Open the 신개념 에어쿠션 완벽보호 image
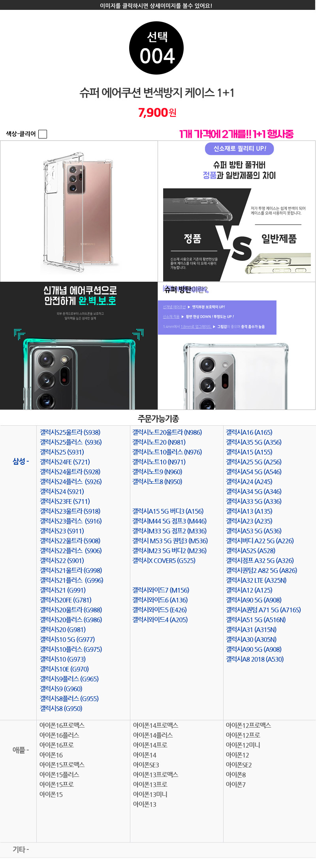This screenshot has width=316, height=868. [x=79, y=346]
